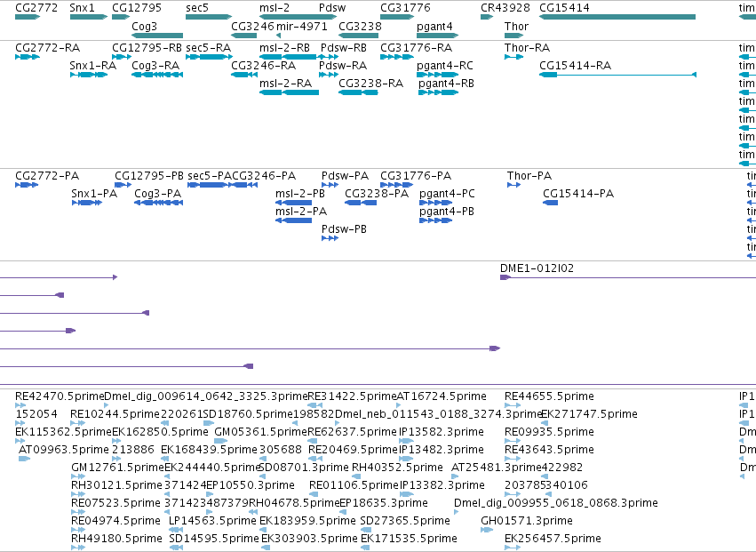Click the sec5 gene bar
This screenshot has width=756, height=552.
[x=209, y=17]
